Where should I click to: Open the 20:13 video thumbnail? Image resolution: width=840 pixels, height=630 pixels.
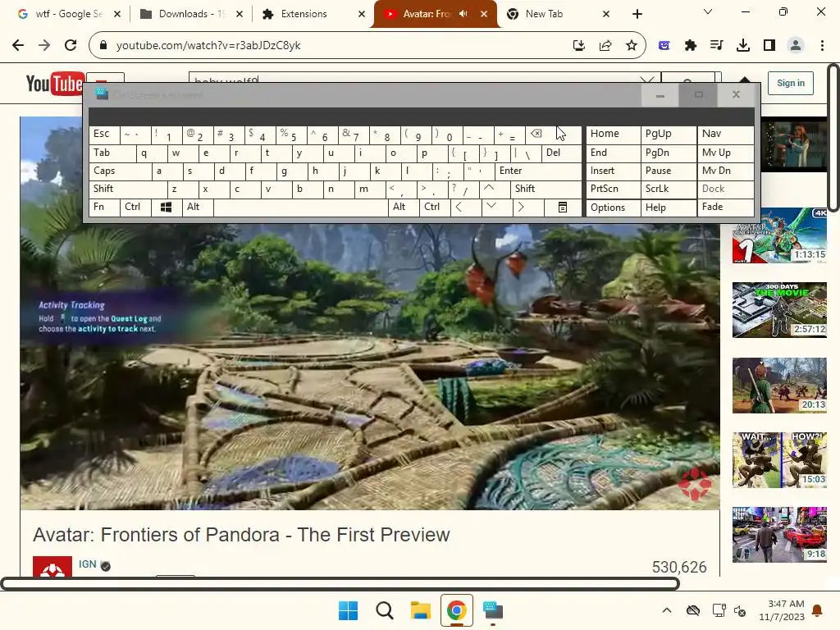point(779,386)
